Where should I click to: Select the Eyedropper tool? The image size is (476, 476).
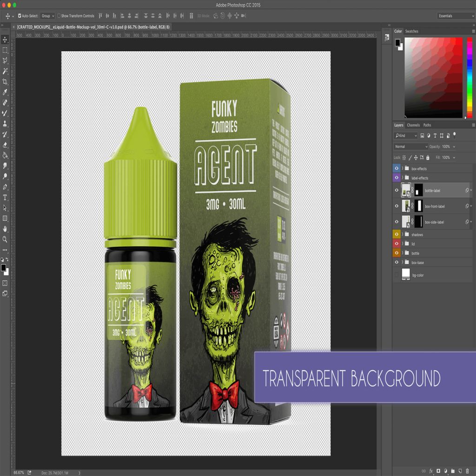click(x=5, y=93)
